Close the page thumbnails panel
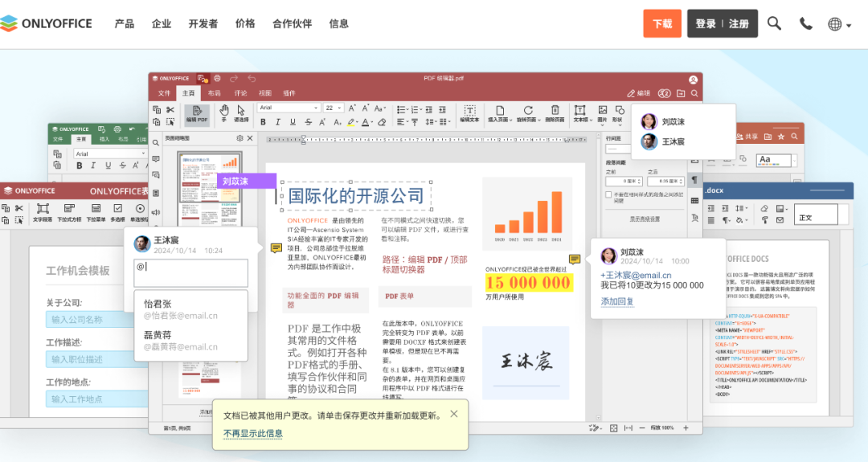Image resolution: width=868 pixels, height=462 pixels. point(251,138)
